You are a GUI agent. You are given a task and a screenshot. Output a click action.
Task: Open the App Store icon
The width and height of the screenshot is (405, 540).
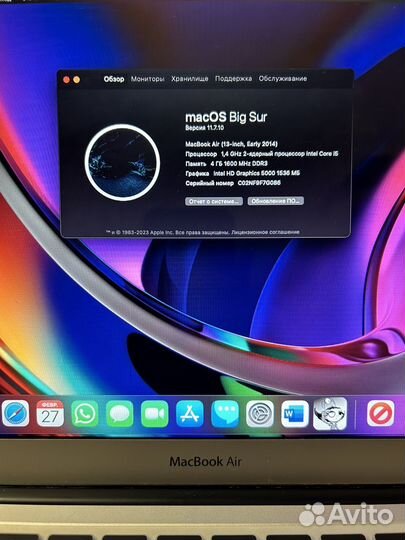[190, 414]
